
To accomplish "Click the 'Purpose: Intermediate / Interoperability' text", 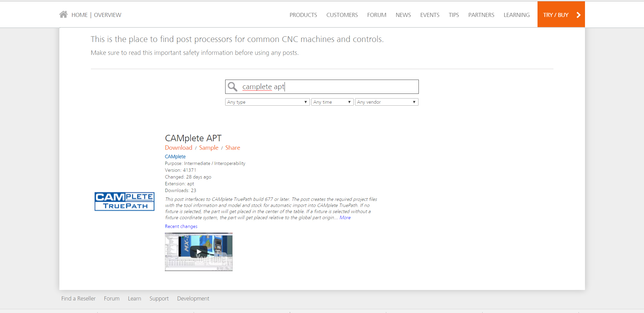I will (205, 163).
